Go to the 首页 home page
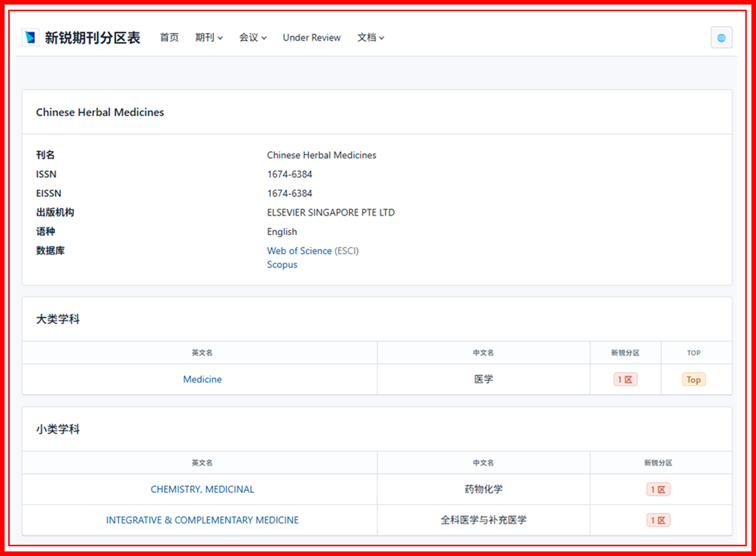The image size is (756, 556). pyautogui.click(x=169, y=38)
